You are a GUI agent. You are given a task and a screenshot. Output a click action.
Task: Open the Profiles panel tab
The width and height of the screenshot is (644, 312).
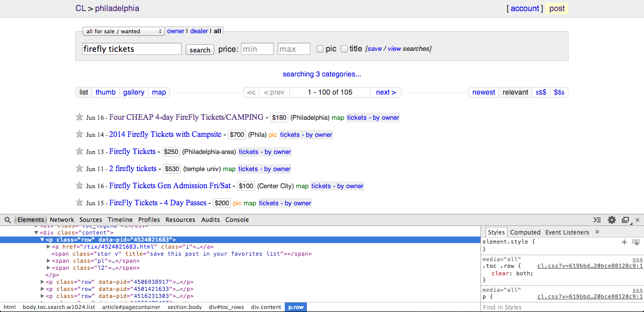coord(149,220)
